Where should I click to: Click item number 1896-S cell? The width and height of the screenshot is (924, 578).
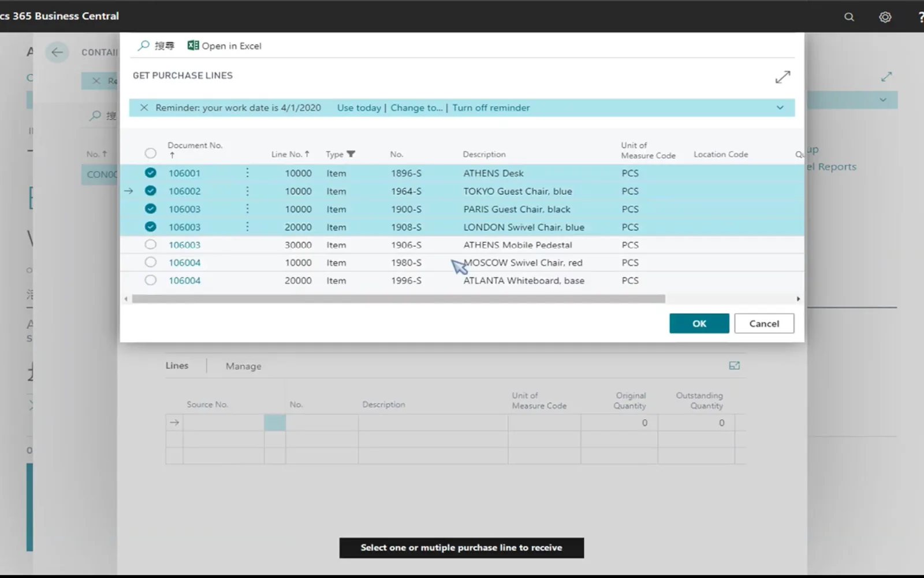click(406, 173)
